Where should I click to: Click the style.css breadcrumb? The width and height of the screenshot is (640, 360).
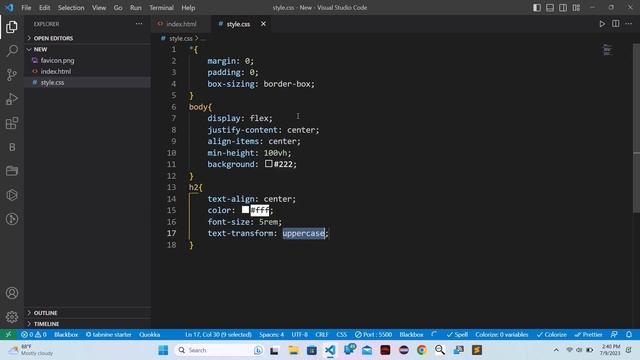pyautogui.click(x=180, y=38)
